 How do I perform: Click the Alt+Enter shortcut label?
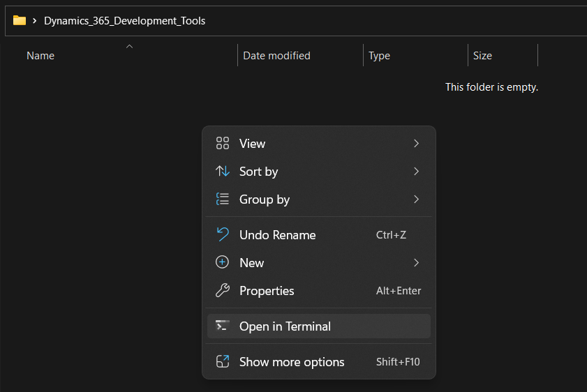click(399, 291)
